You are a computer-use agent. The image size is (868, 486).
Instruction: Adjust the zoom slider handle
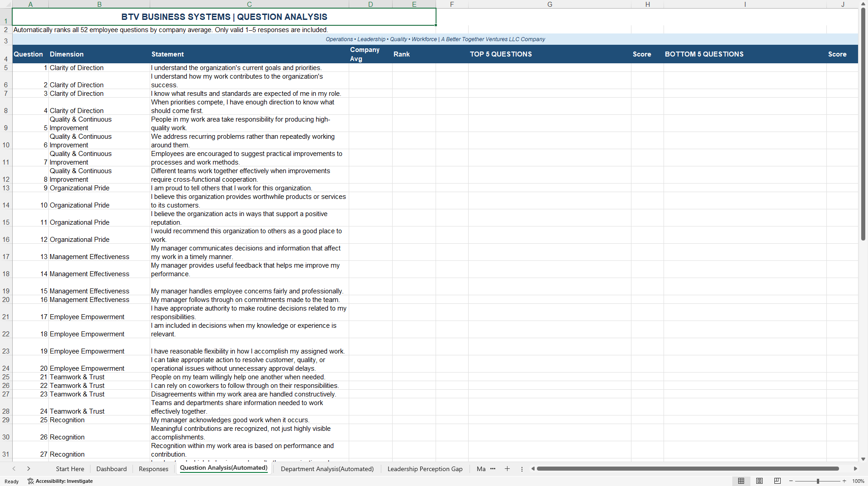(818, 481)
